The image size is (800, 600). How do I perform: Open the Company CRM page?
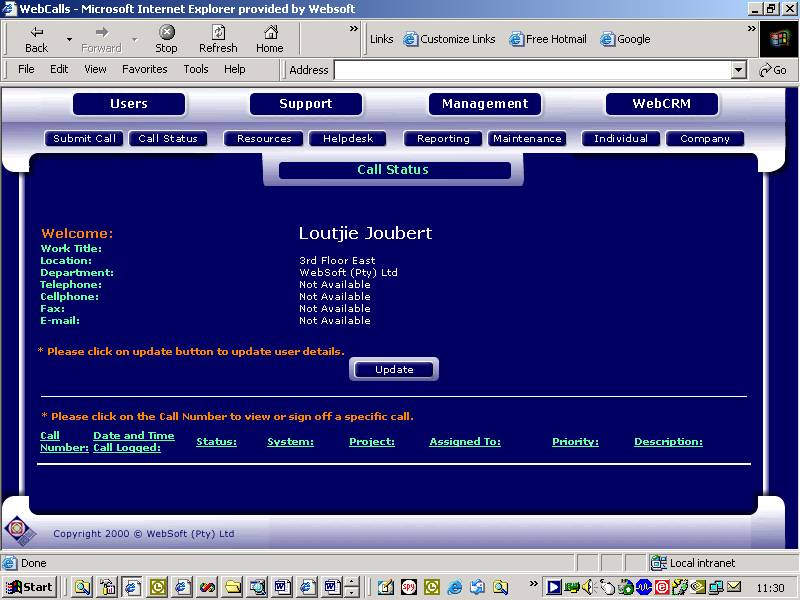click(705, 139)
